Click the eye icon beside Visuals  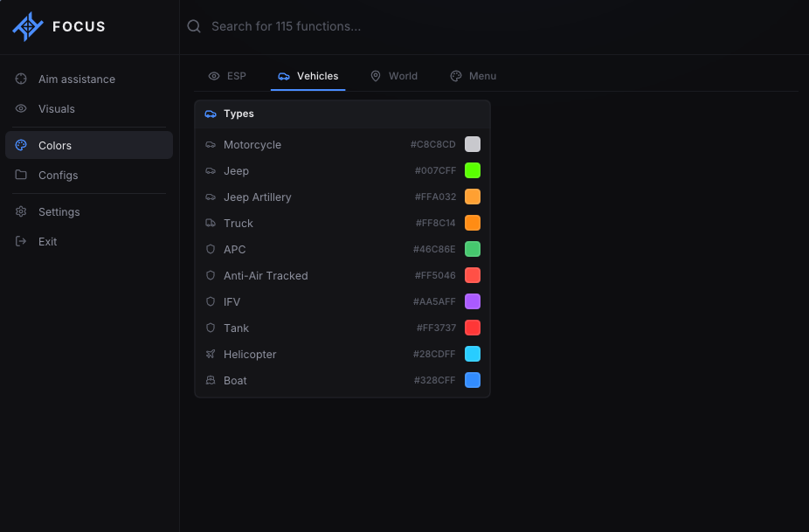point(21,109)
